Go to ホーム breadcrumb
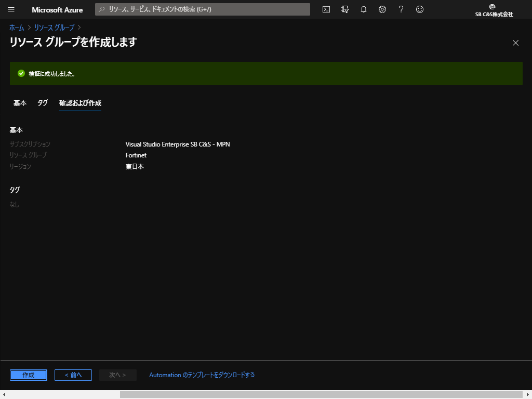Screen dimensions: 532x399 (x=17, y=28)
